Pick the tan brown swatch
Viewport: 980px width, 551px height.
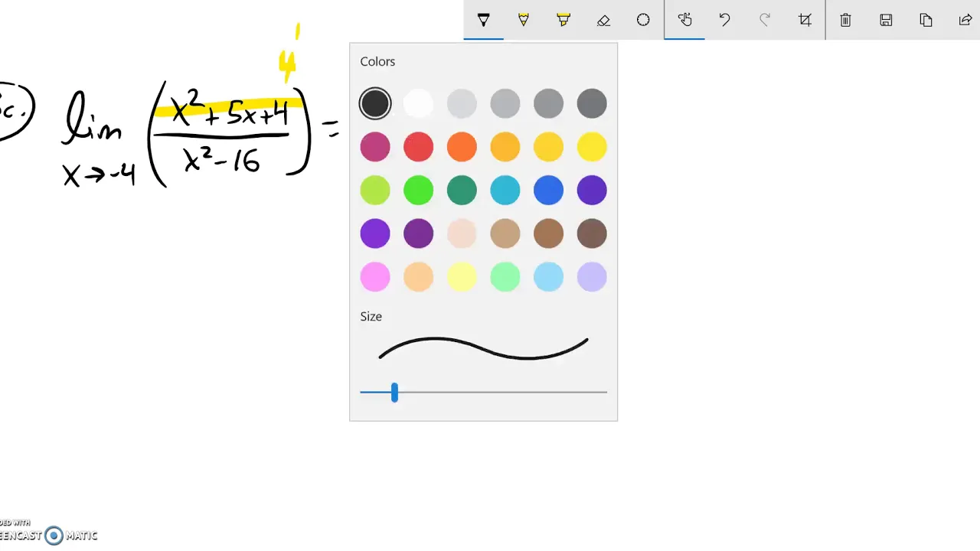coord(505,233)
